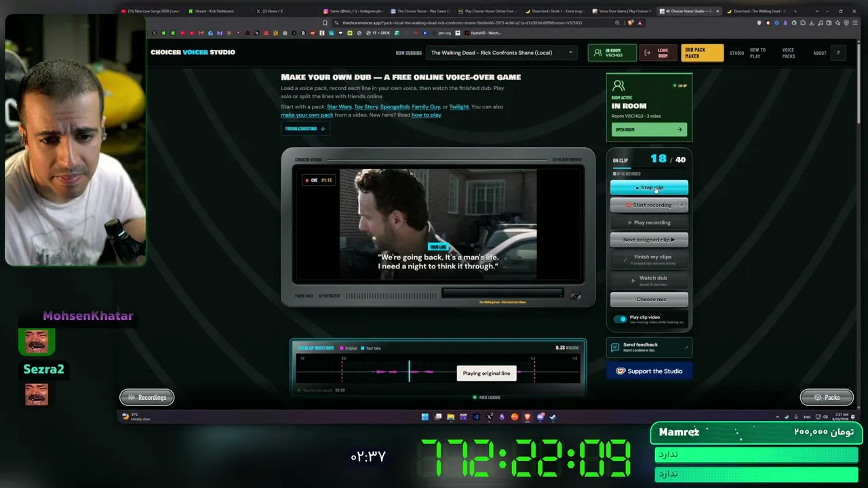Click the zoom magnifier icon in address bar
Viewport: 868px width, 488px height.
[617, 22]
